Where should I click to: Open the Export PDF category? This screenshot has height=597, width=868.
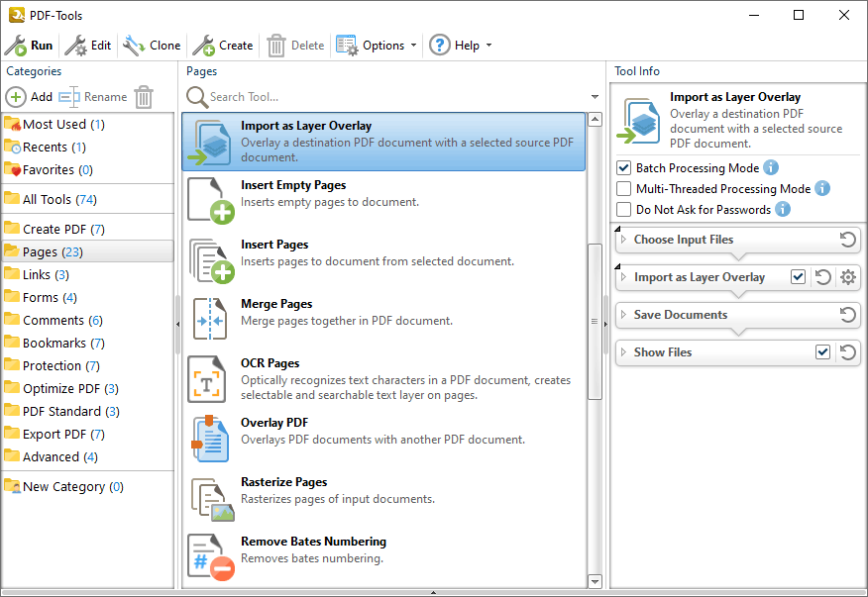tap(87, 434)
